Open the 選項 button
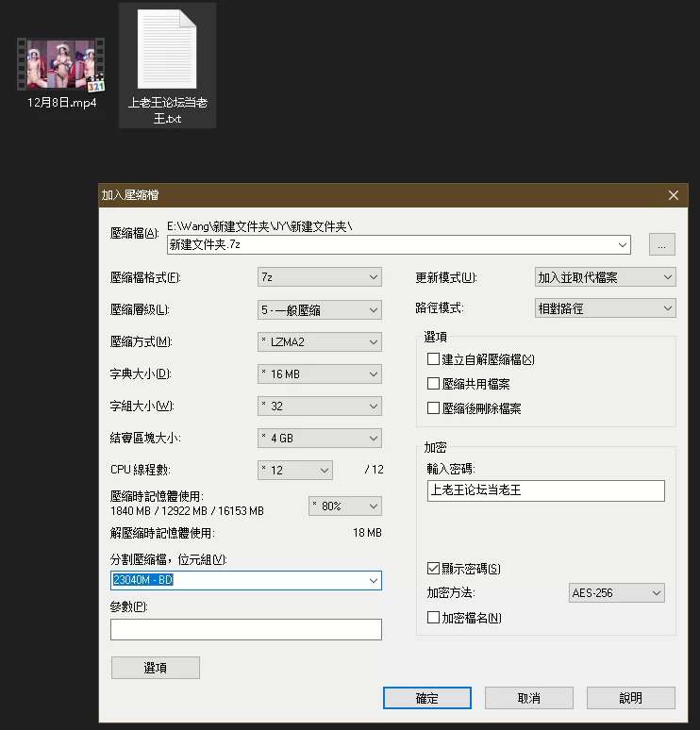The height and width of the screenshot is (730, 700). point(155,668)
